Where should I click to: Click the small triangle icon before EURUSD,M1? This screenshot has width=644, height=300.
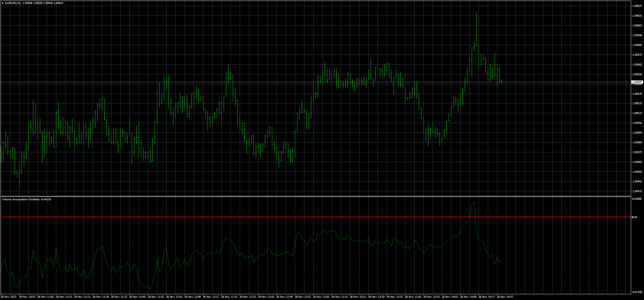point(3,3)
